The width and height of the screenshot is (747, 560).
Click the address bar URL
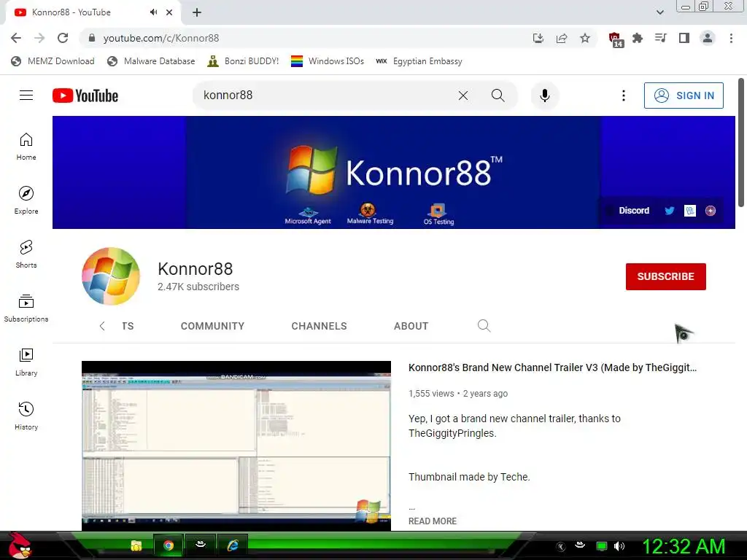pos(161,38)
